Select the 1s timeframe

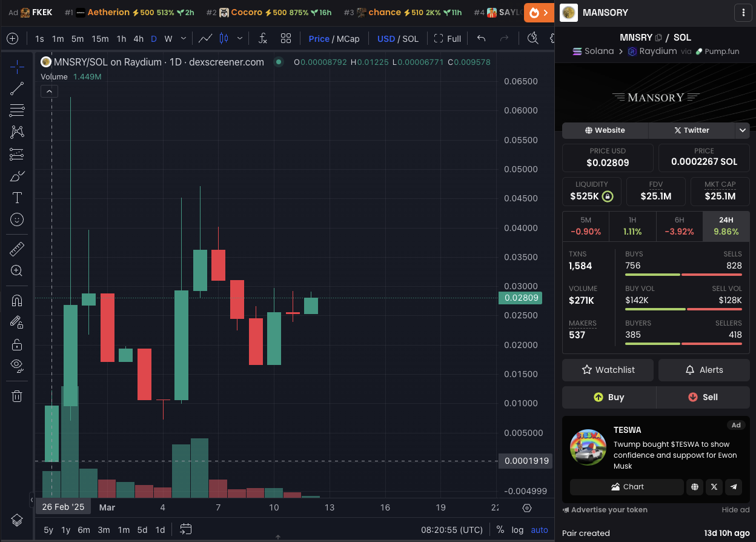tap(39, 38)
